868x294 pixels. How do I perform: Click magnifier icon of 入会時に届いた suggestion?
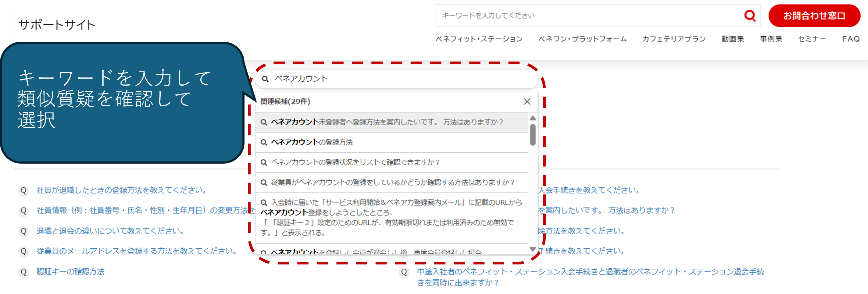pos(264,203)
